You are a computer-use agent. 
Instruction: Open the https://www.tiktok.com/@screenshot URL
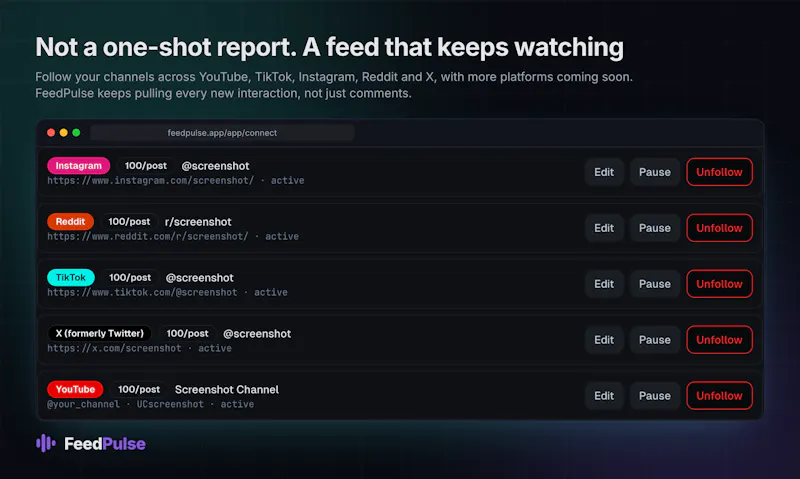click(142, 292)
